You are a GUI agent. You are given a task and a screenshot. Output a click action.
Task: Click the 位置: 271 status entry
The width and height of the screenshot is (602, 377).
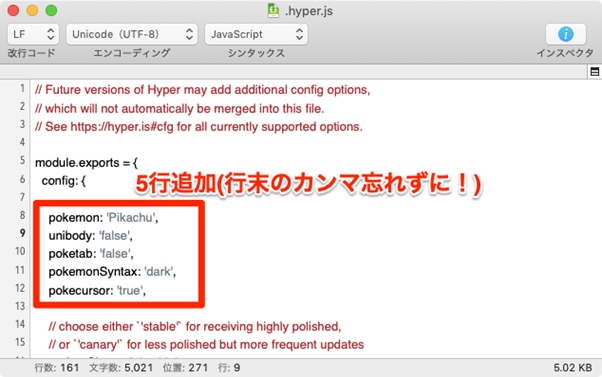pyautogui.click(x=185, y=368)
